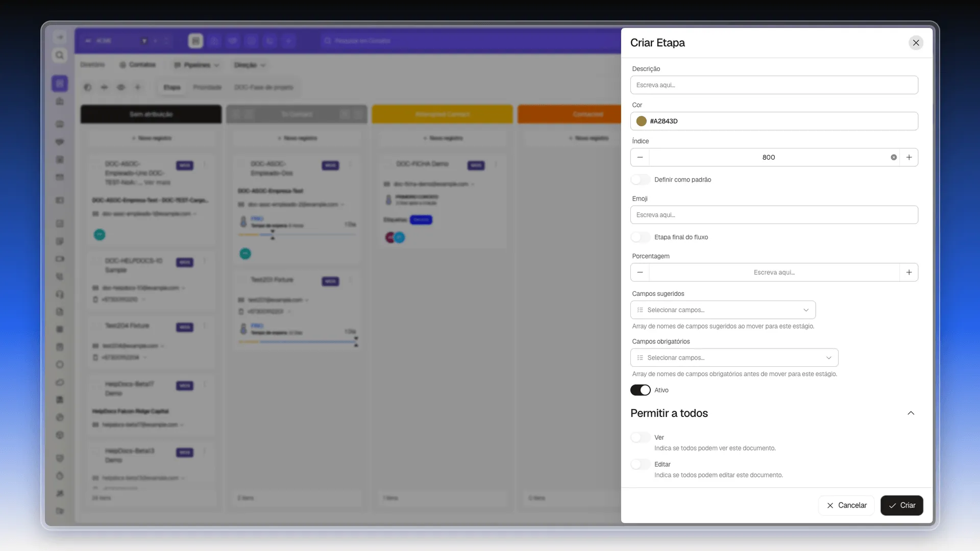Enable Definir como padrão toggle
The height and width of the screenshot is (551, 980).
click(641, 180)
